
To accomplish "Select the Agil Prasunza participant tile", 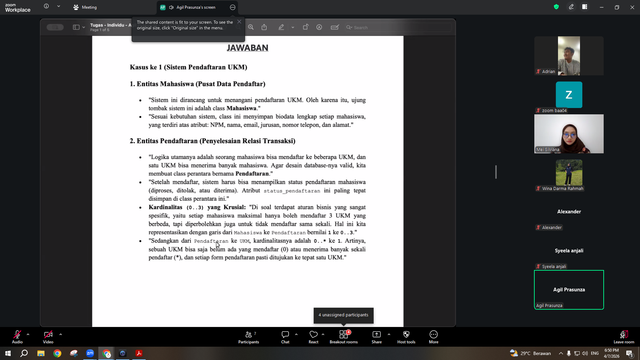I will (569, 290).
